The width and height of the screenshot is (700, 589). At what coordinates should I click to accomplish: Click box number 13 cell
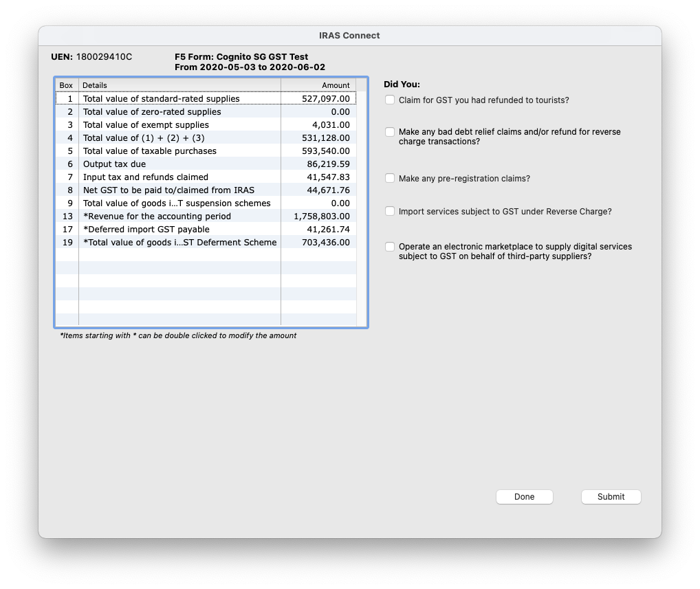[x=67, y=216]
